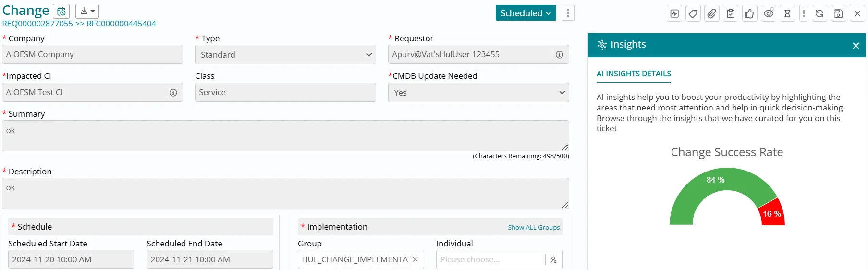Open the download export dropdown button
This screenshot has height=270, width=868.
(87, 11)
